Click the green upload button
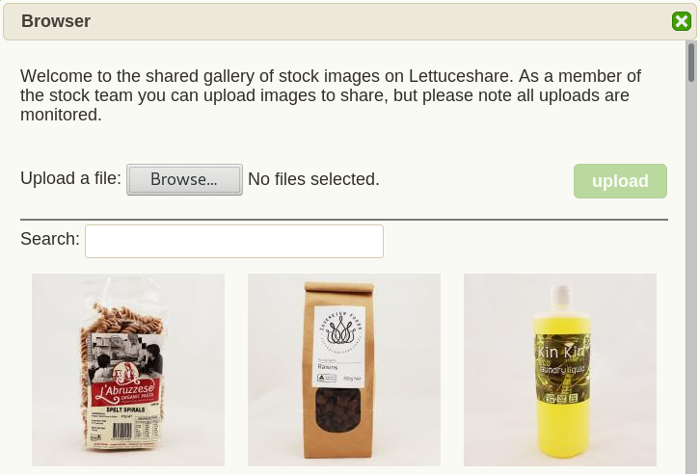 (620, 181)
